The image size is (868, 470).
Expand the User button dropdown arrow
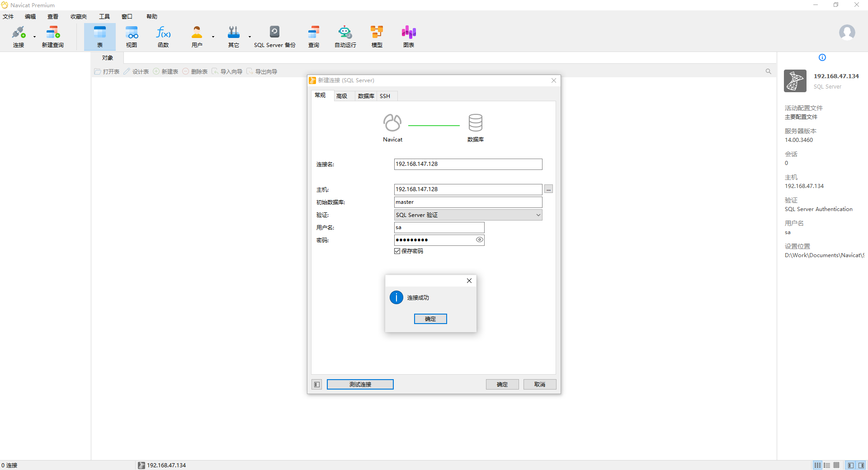tap(213, 37)
